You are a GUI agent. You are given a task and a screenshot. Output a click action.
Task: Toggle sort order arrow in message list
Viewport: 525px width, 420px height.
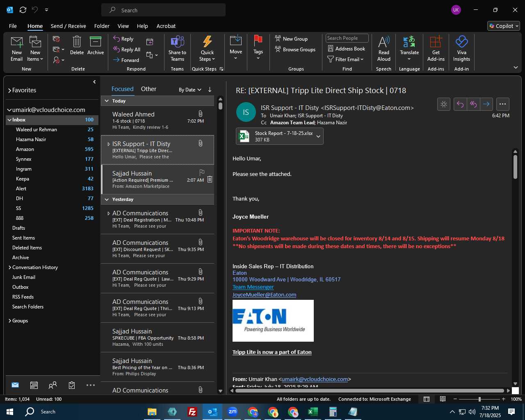[x=210, y=89]
